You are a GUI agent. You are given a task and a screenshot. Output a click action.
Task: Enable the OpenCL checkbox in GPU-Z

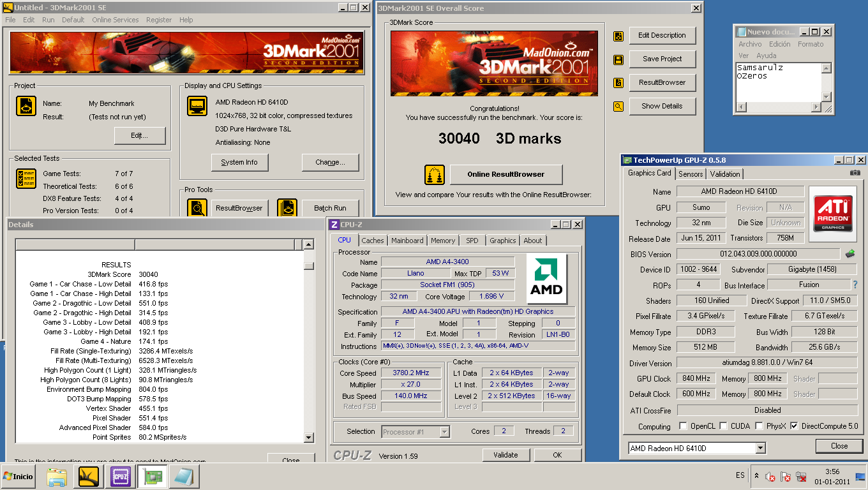(x=684, y=426)
